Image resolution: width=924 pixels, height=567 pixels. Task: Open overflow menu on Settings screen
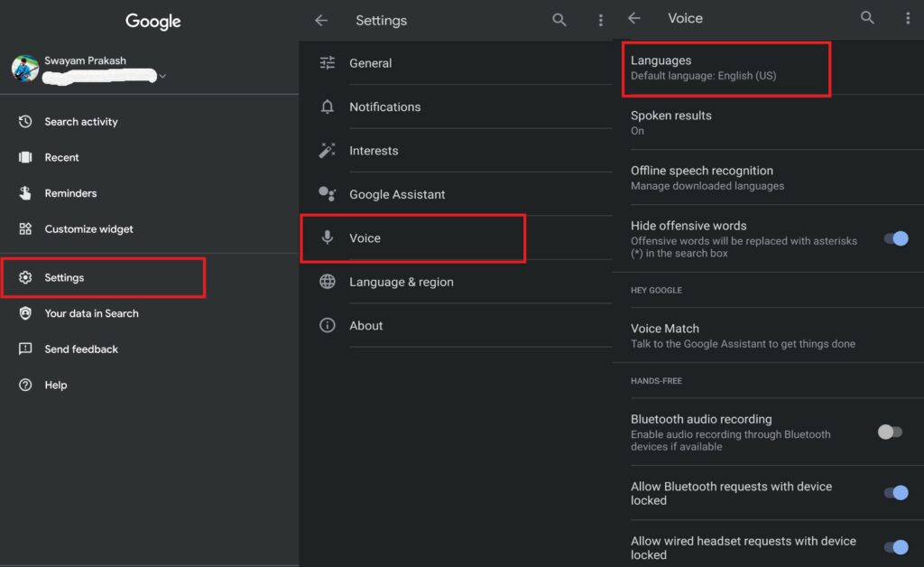[x=600, y=21]
